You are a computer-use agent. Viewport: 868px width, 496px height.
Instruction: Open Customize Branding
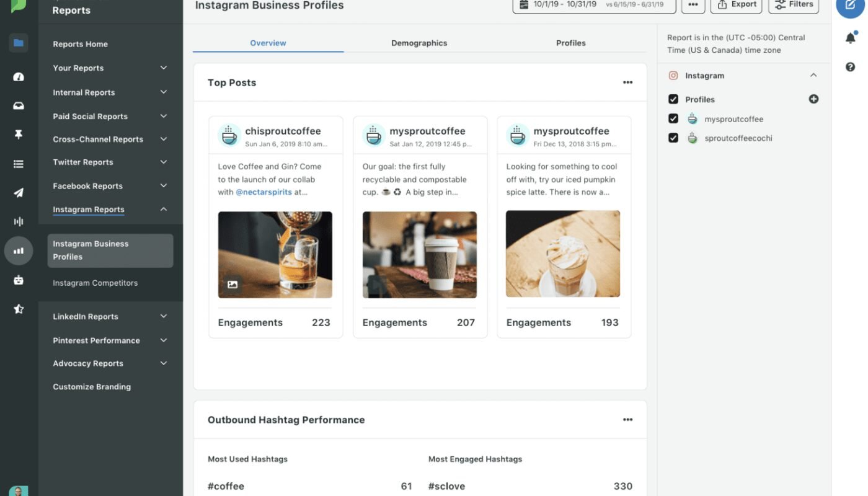pos(92,386)
